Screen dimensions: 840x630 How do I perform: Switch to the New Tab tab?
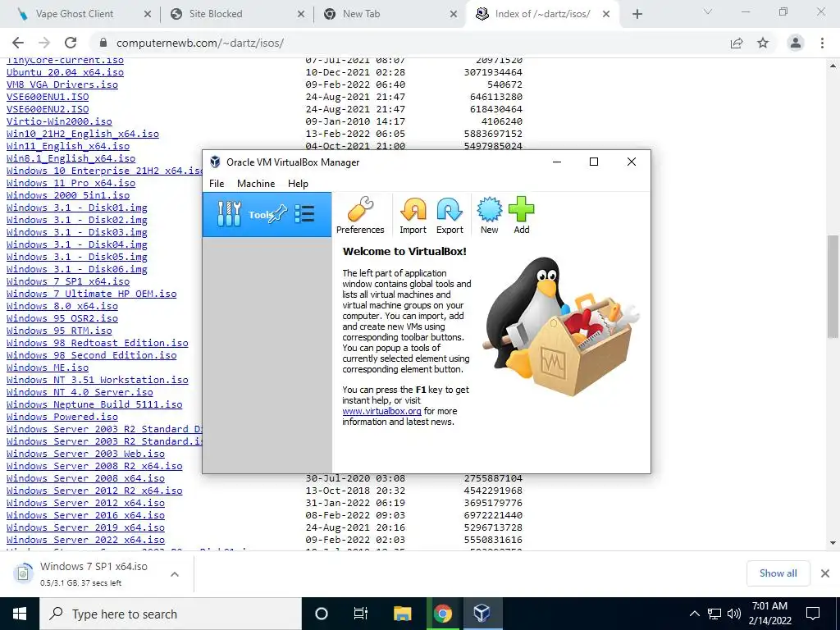click(x=361, y=14)
